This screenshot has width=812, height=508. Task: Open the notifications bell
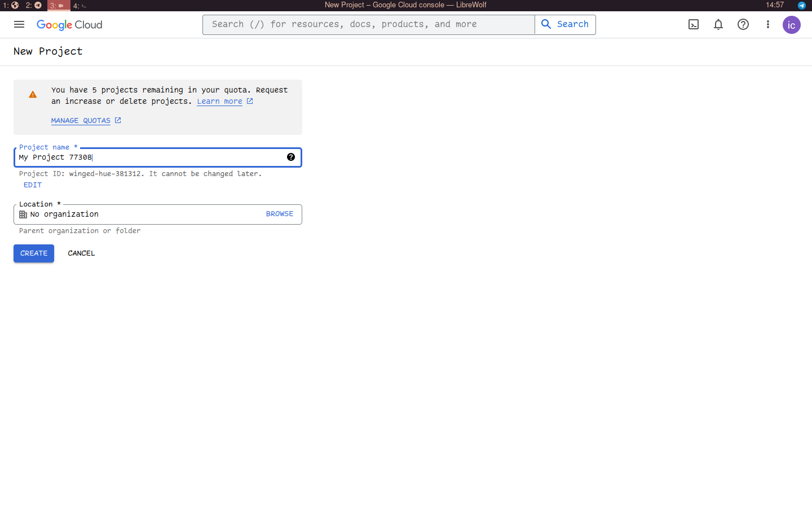(x=718, y=24)
